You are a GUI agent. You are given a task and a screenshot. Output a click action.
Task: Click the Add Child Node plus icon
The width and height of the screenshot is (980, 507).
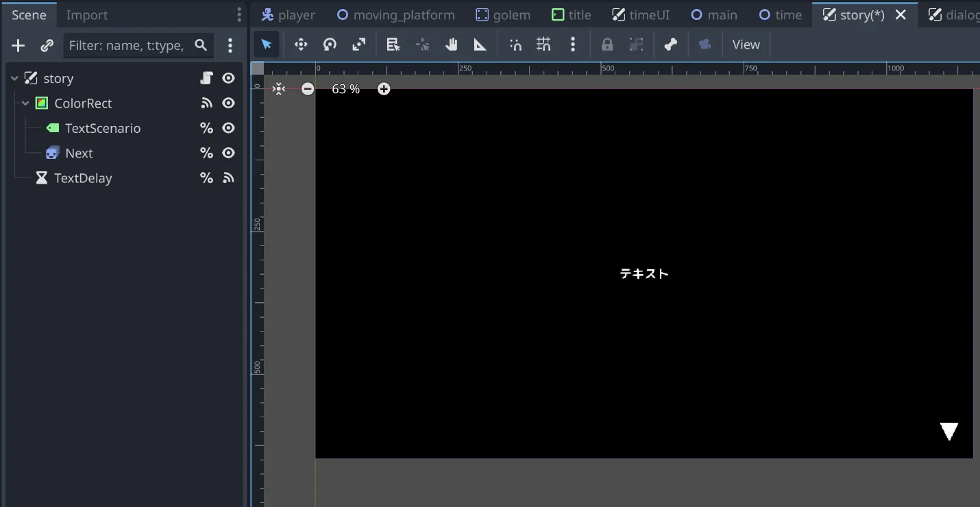click(x=19, y=46)
